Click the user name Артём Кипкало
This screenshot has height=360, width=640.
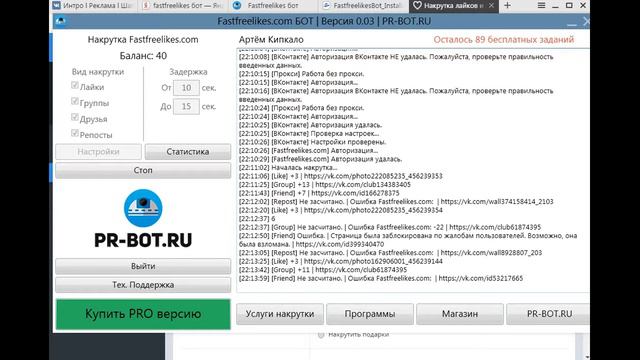[271, 40]
